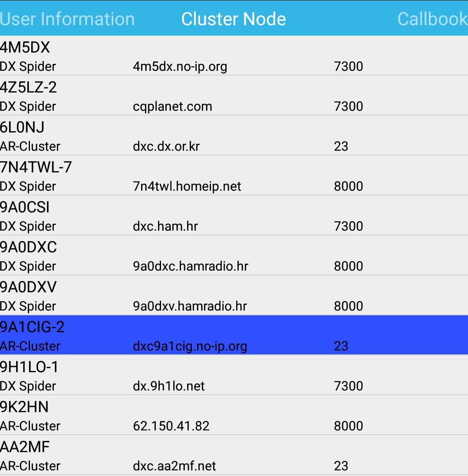Select the 9A0DXV cluster node

pyautogui.click(x=174, y=296)
